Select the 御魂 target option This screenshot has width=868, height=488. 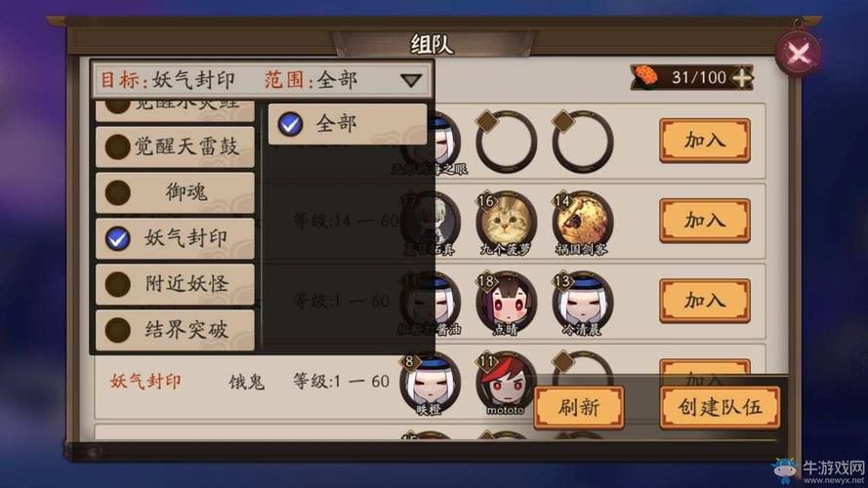point(175,193)
